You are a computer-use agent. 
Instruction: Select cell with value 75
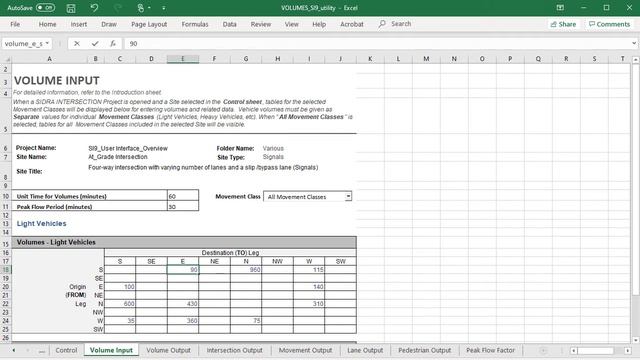point(246,320)
